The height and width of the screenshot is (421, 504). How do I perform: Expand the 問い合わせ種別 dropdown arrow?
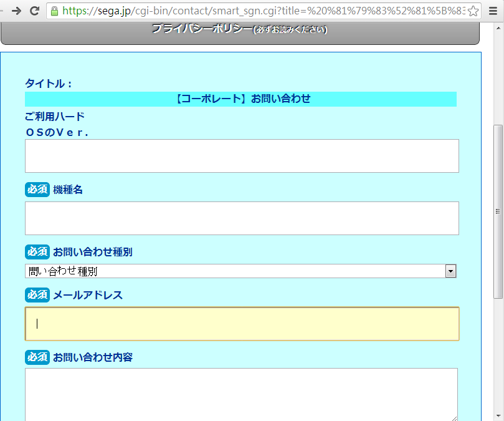click(451, 271)
